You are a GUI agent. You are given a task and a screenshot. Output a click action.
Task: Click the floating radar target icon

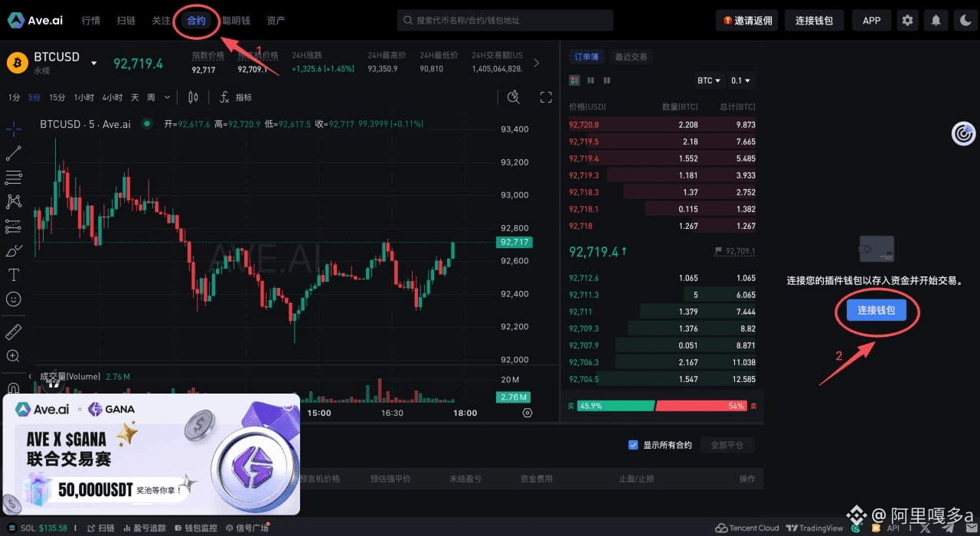[963, 134]
